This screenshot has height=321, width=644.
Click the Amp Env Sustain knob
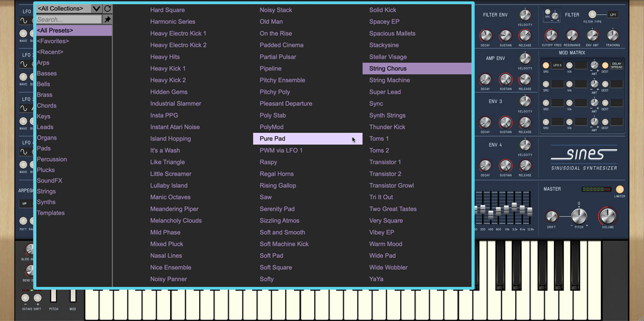(506, 79)
